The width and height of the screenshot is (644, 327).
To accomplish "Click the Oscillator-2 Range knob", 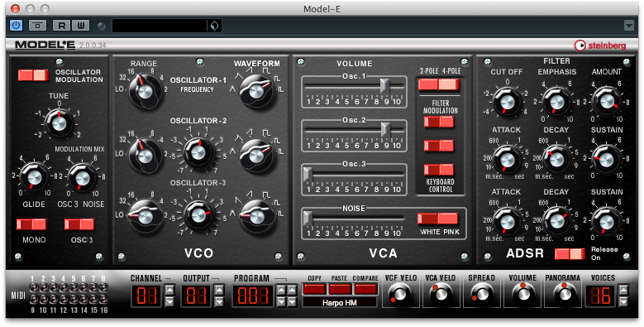I will tap(145, 156).
